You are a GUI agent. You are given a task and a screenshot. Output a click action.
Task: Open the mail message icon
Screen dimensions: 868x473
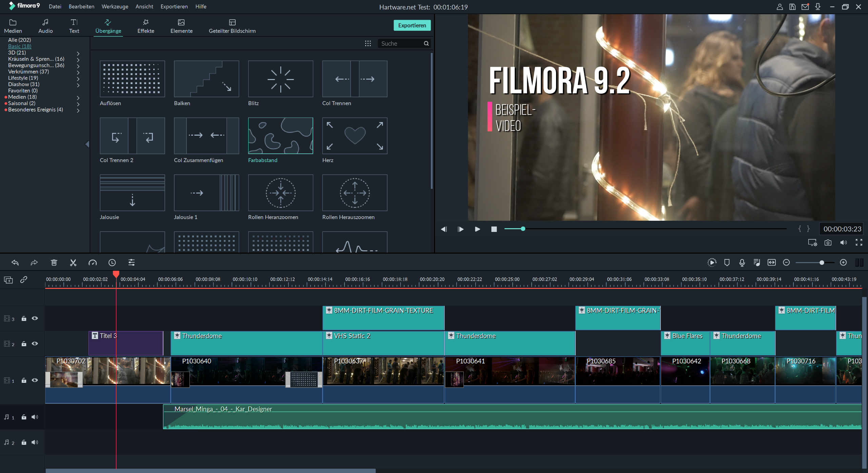[x=805, y=6]
